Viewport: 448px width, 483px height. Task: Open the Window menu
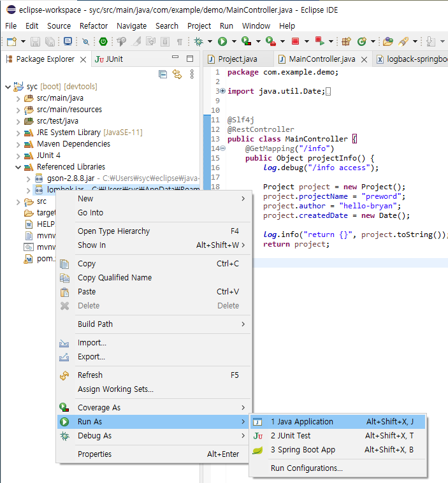coord(256,26)
